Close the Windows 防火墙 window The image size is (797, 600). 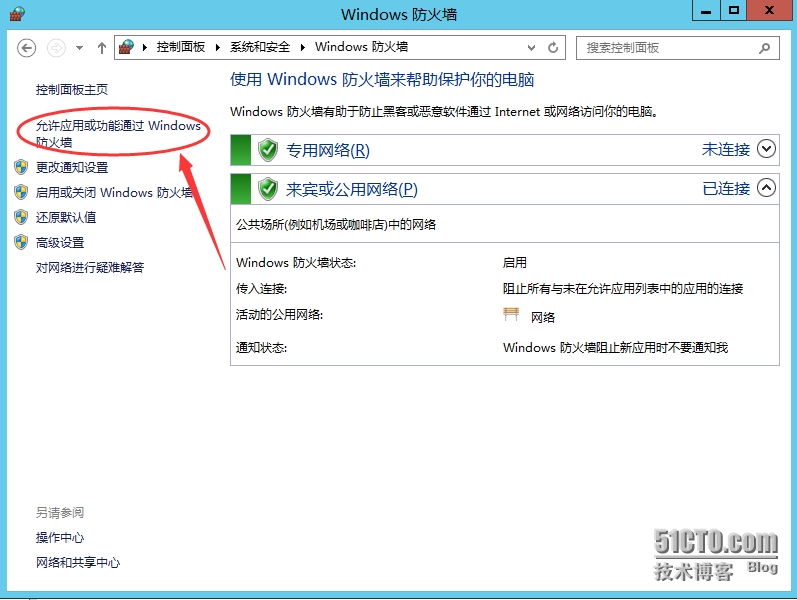[x=770, y=11]
